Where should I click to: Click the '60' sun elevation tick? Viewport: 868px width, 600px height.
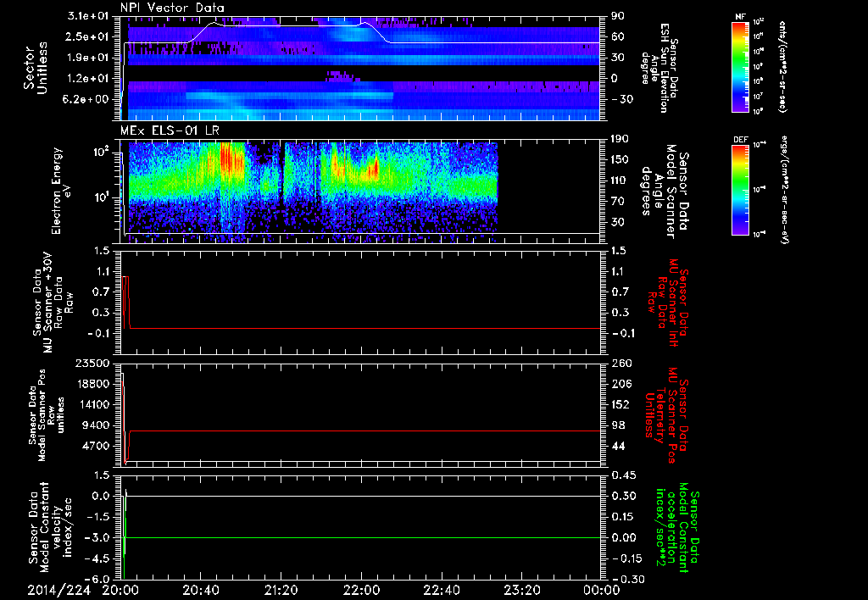point(618,36)
